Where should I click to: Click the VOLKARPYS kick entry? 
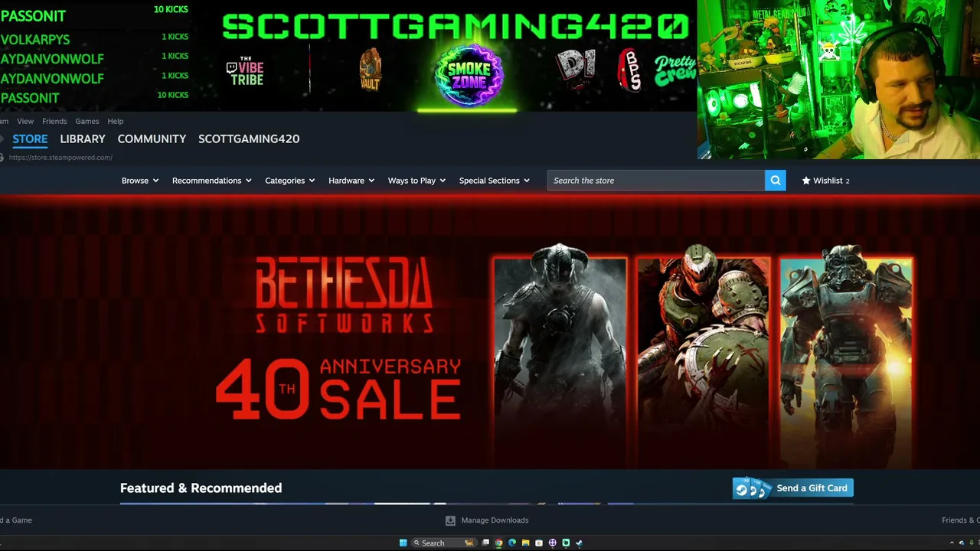(x=94, y=39)
